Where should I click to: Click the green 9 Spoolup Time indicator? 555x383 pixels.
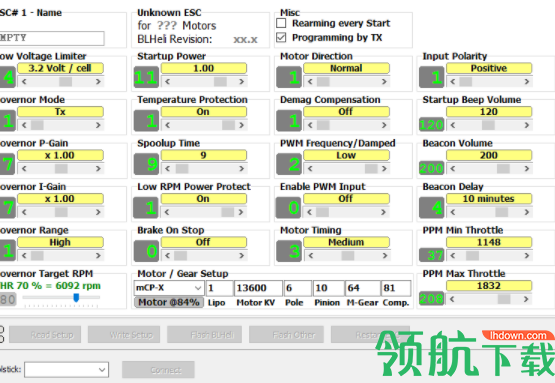pos(146,164)
